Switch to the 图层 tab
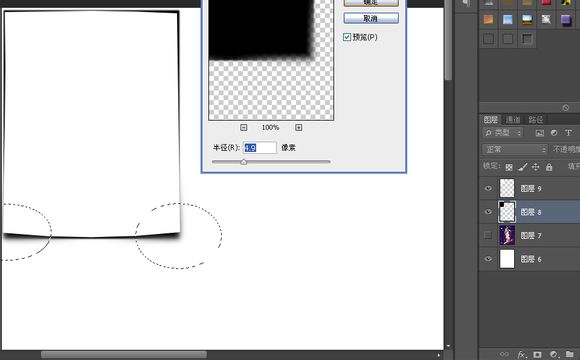This screenshot has width=580, height=360. 491,120
